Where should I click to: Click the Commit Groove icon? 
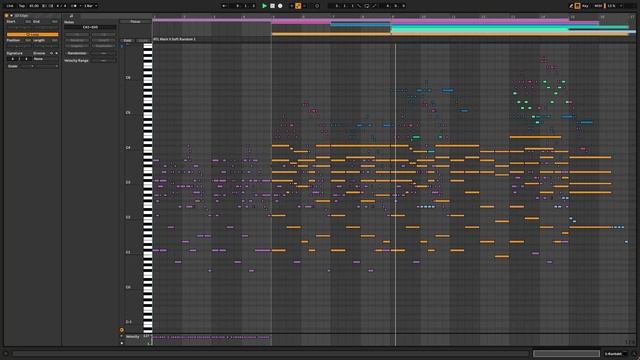tap(56, 53)
